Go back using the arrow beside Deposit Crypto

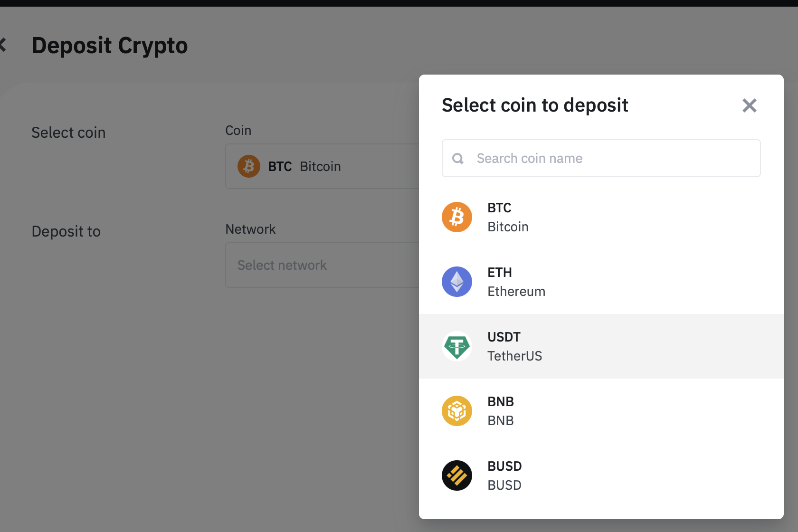[x=3, y=46]
